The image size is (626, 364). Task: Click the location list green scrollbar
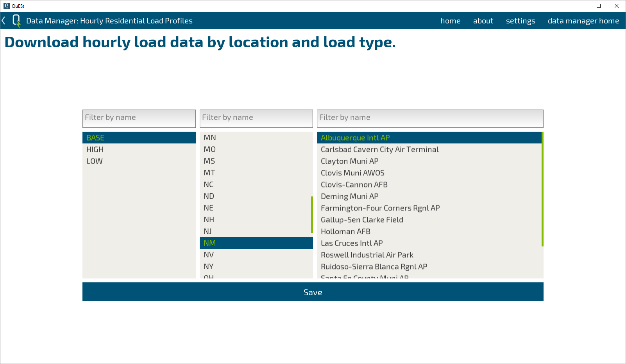tap(542, 189)
